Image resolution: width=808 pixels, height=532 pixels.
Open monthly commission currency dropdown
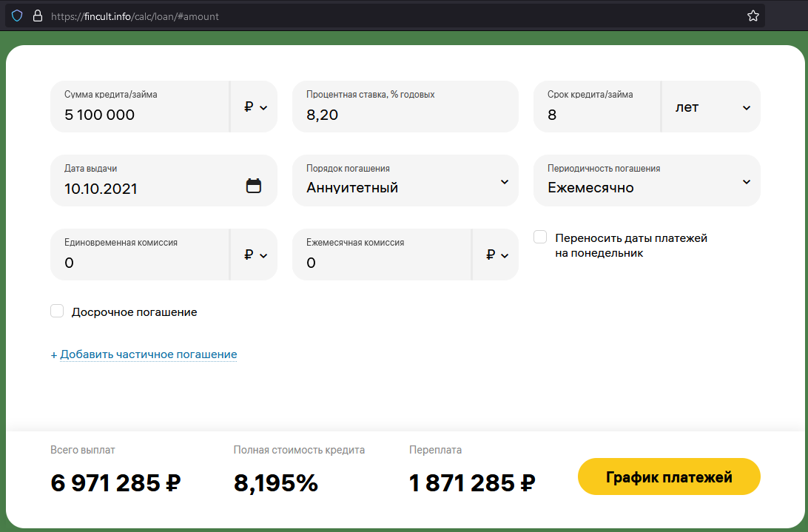click(x=496, y=255)
